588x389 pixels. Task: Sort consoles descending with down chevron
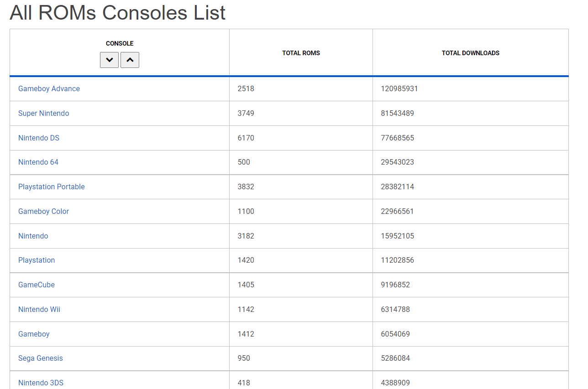[x=109, y=60]
